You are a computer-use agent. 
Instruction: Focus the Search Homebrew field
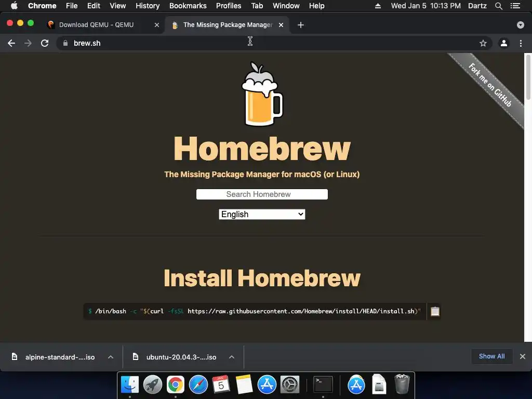[262, 194]
